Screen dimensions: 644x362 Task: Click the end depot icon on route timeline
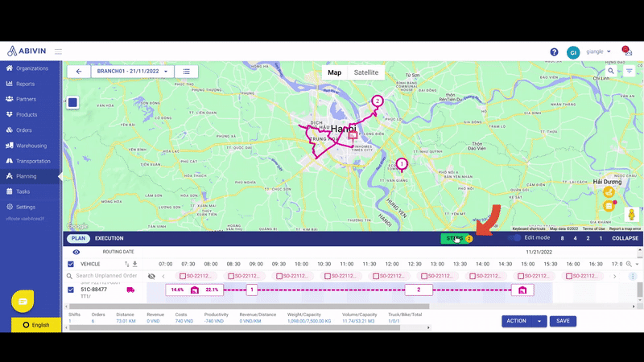click(x=522, y=290)
